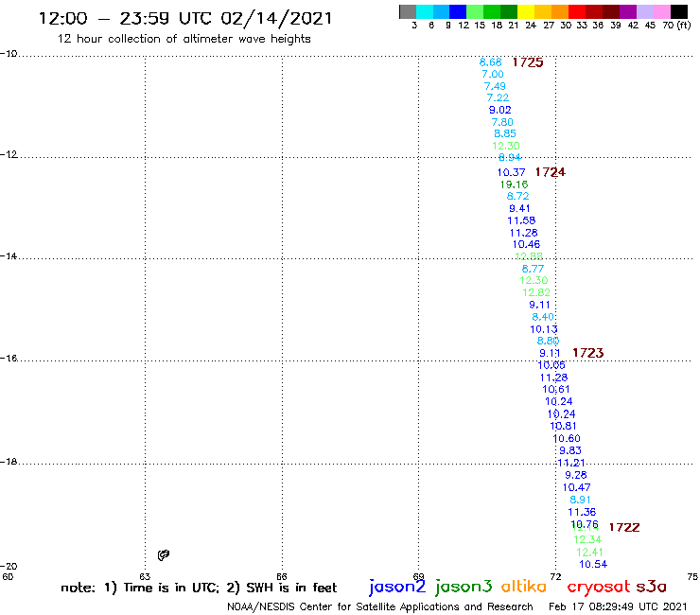Click the s3a satellite label
The height and width of the screenshot is (615, 700).
(x=652, y=587)
